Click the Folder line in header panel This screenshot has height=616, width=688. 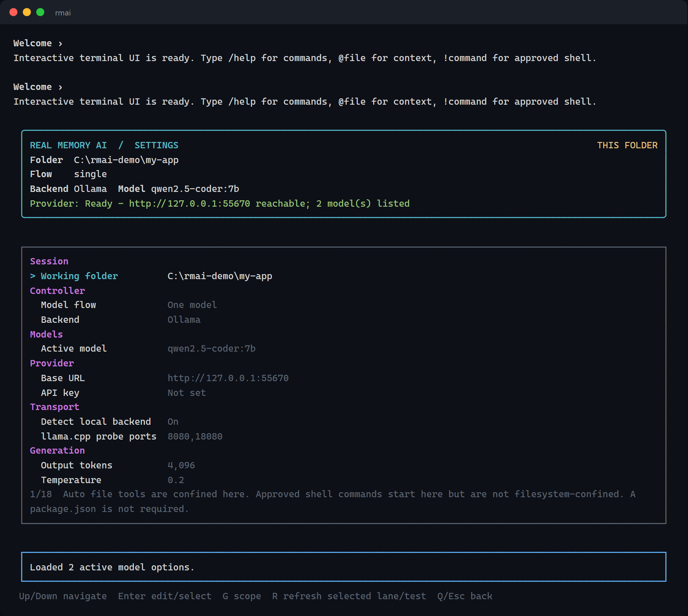click(x=104, y=160)
